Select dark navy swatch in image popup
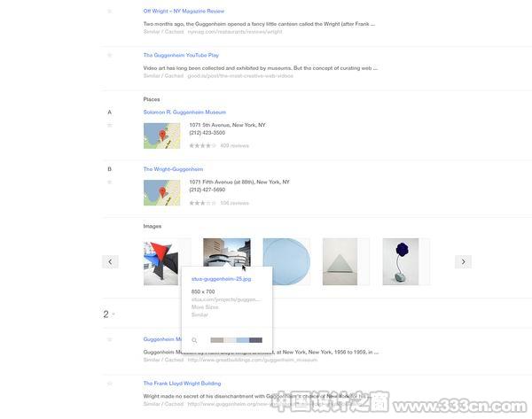This screenshot has width=532, height=419. (256, 340)
